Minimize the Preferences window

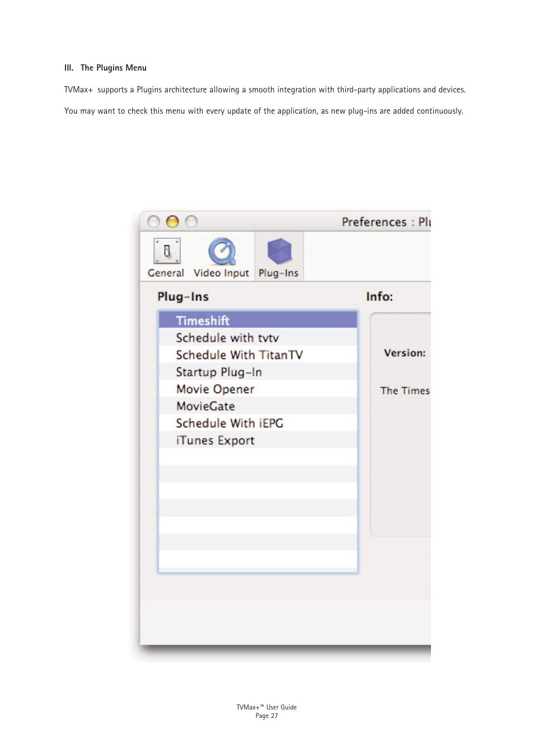(x=172, y=222)
